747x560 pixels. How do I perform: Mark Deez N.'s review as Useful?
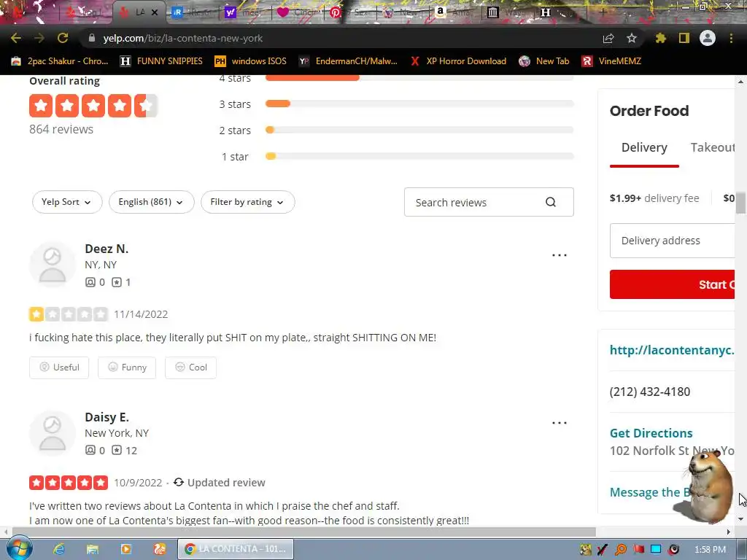point(59,367)
